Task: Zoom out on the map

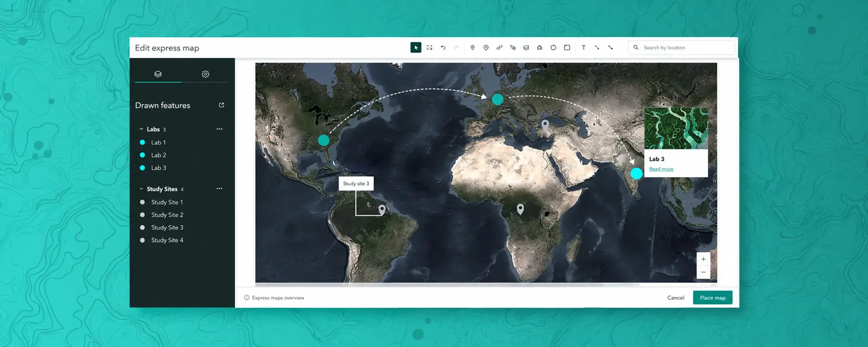Action: click(x=704, y=272)
